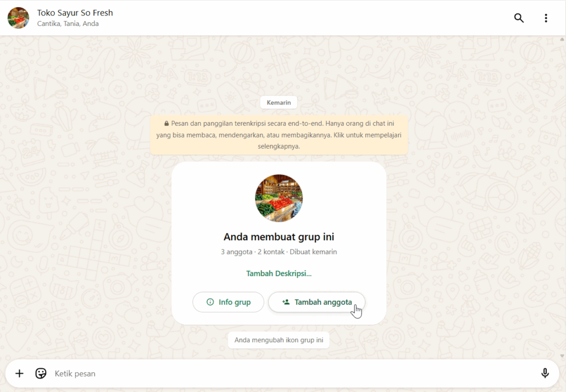Viewport: 566px width, 392px height.
Task: Click the Info grup button
Action: point(228,302)
